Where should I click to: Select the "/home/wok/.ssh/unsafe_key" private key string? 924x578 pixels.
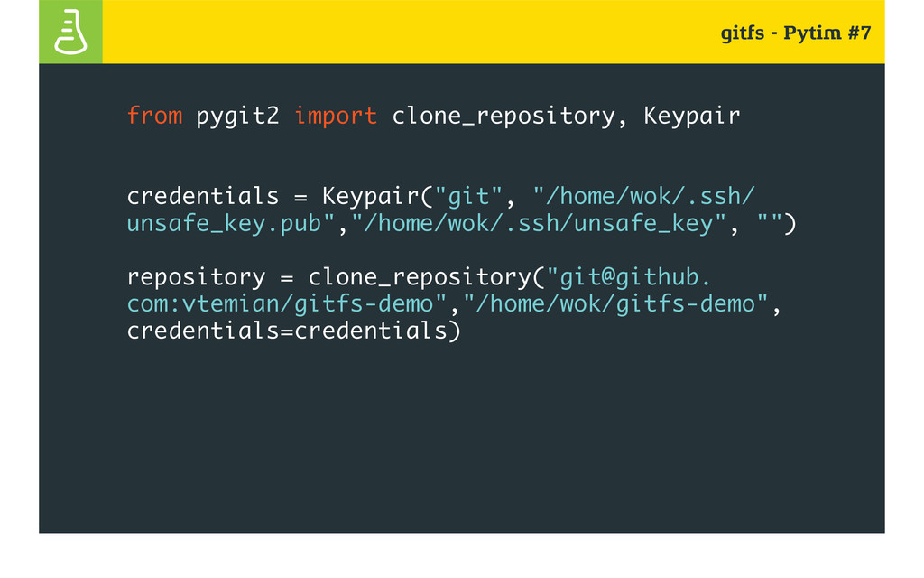(x=539, y=224)
